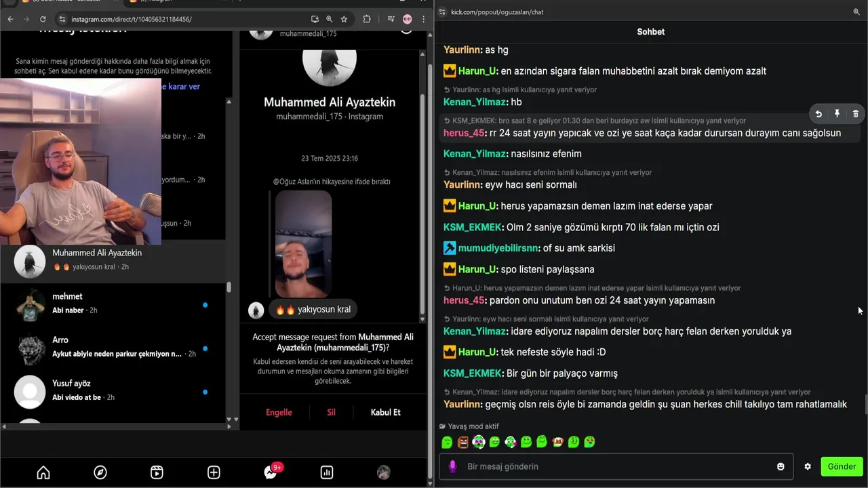Viewport: 868px width, 488px height.
Task: Open Kick chat settings gear
Action: pyautogui.click(x=808, y=466)
